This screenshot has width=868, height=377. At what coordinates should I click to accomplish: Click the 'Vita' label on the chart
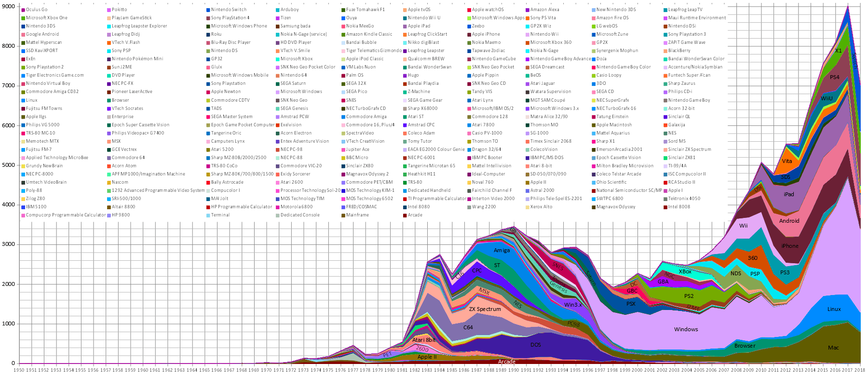787,161
